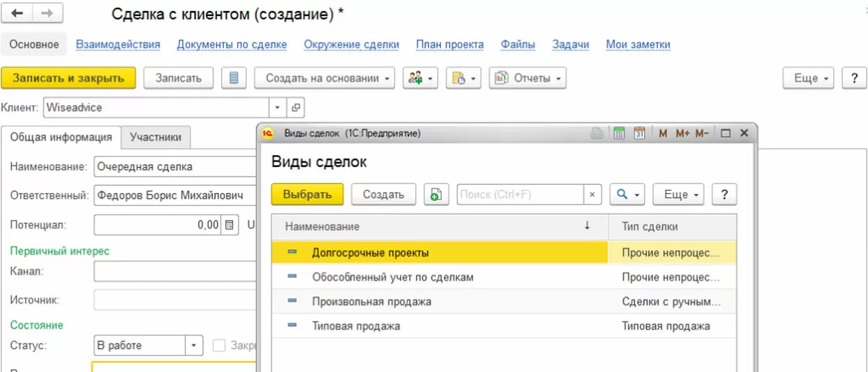Open the document list icon beside Записать
This screenshot has height=372, width=868.
click(x=234, y=78)
